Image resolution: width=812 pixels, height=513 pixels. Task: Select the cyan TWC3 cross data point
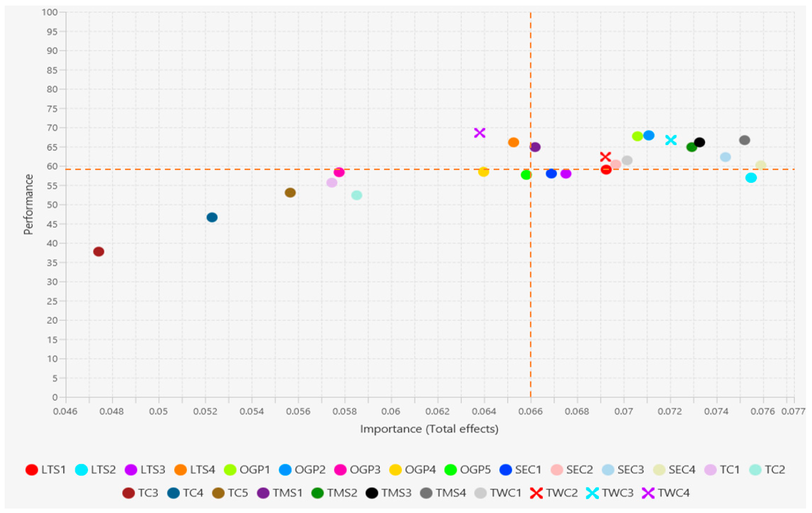click(x=671, y=140)
